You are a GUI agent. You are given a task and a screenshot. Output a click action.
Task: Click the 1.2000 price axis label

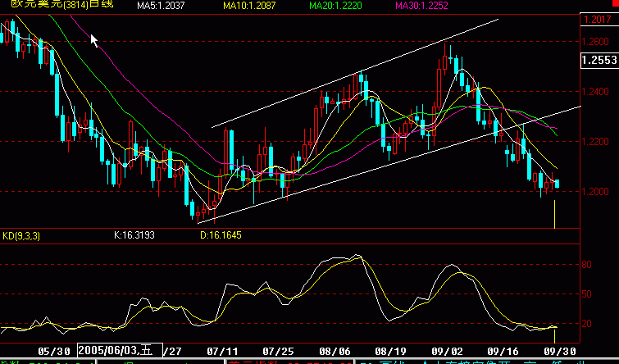pyautogui.click(x=595, y=192)
